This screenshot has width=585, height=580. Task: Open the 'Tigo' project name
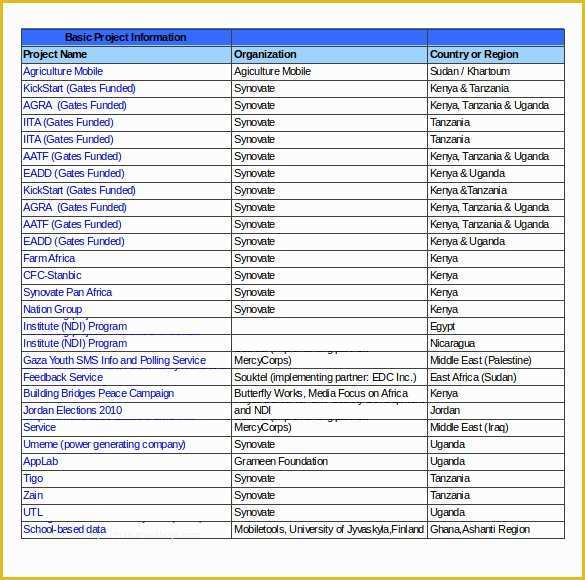tap(33, 478)
